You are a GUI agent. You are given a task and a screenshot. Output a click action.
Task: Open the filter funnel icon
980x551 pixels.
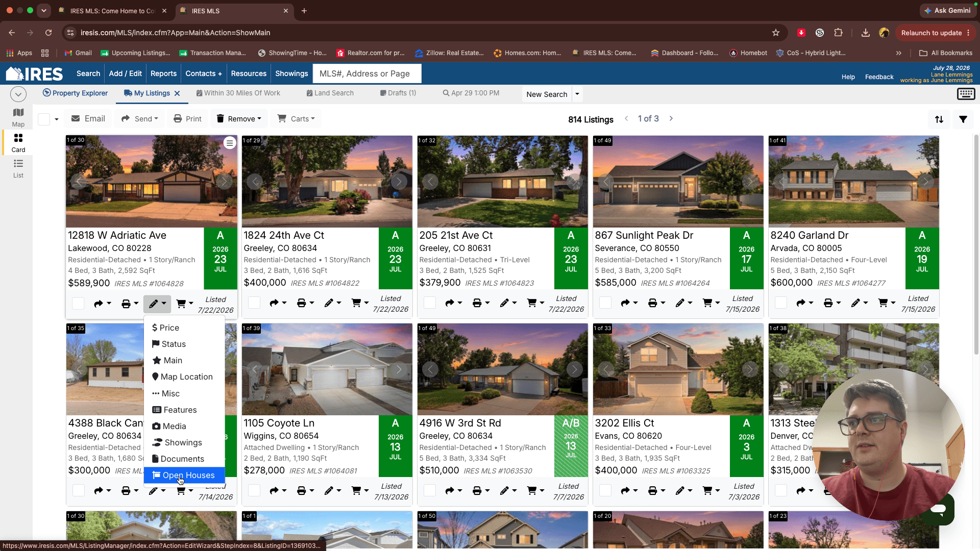963,119
